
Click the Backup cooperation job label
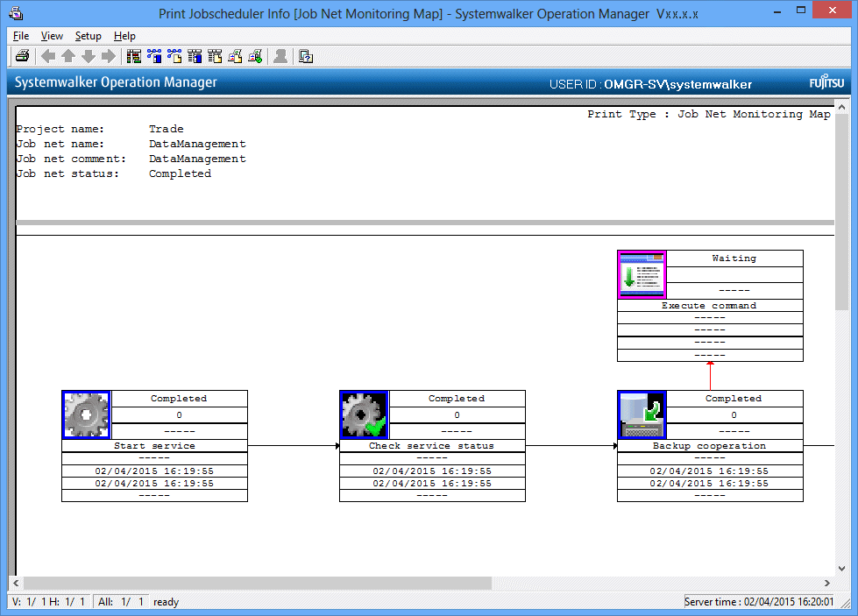pos(709,446)
